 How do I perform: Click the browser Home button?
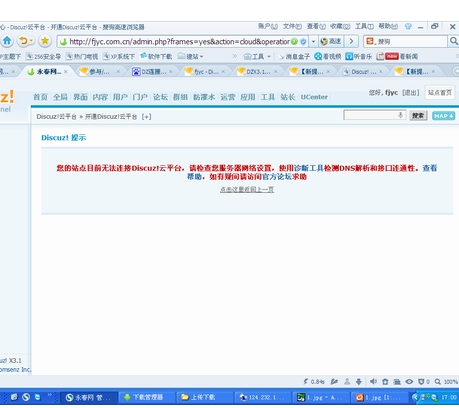7,41
